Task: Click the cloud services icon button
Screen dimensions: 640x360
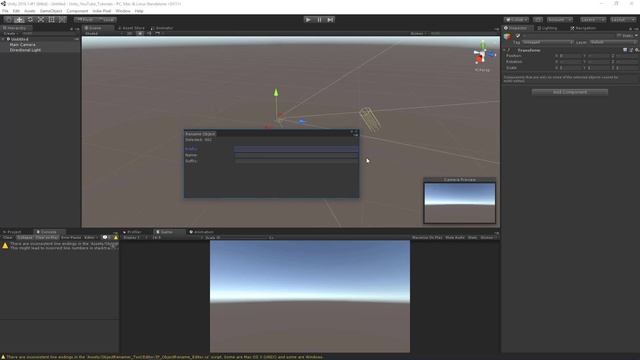Action: (x=538, y=20)
